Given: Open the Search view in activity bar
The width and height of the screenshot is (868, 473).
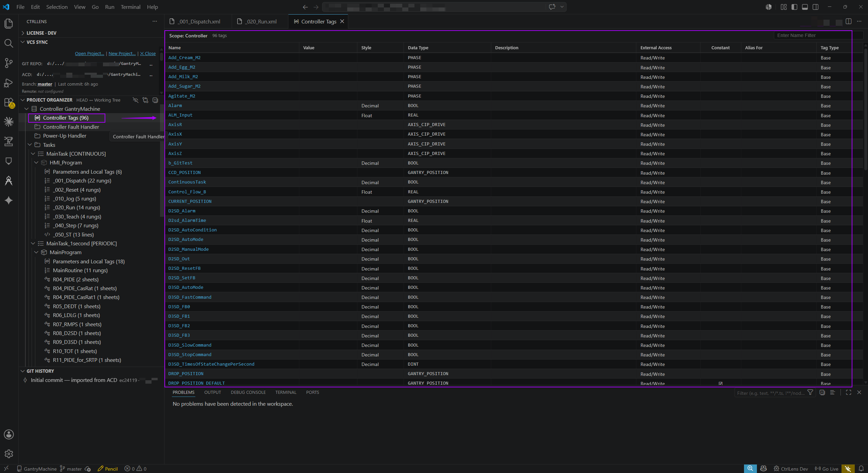Looking at the screenshot, I should [x=9, y=43].
